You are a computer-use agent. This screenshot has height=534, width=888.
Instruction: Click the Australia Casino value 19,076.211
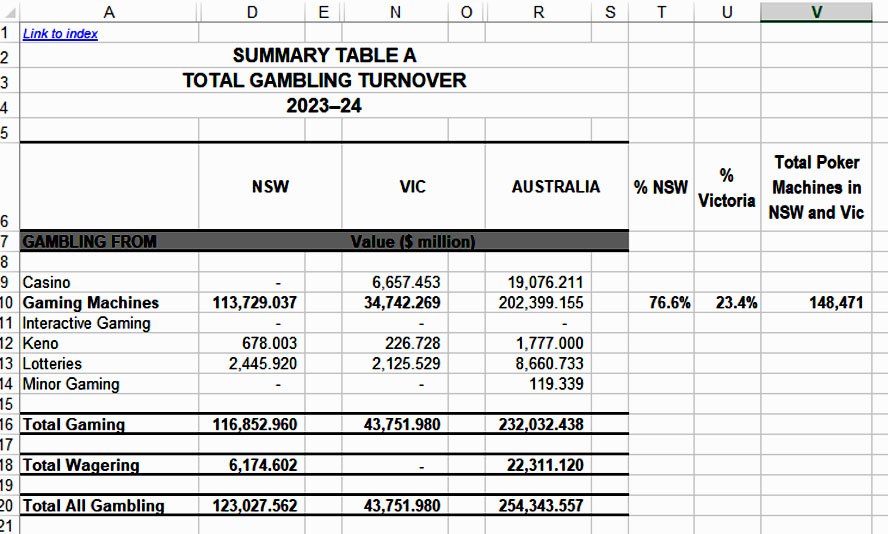(x=543, y=283)
